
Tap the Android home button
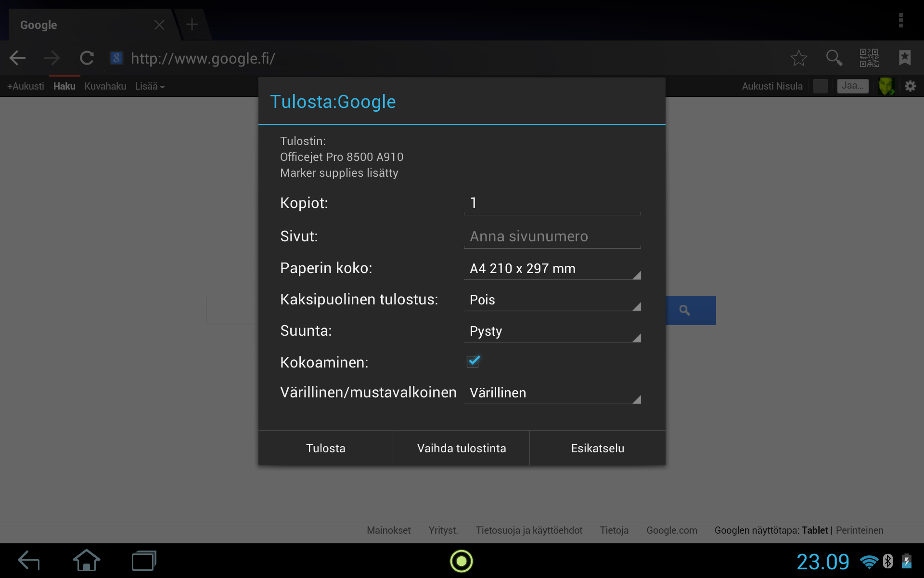[87, 560]
